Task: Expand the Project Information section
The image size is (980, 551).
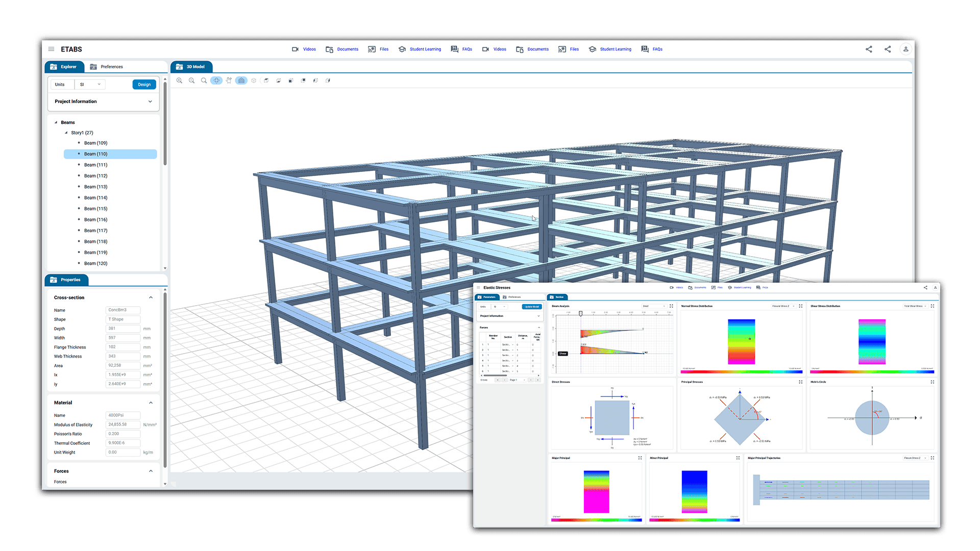Action: (x=150, y=102)
